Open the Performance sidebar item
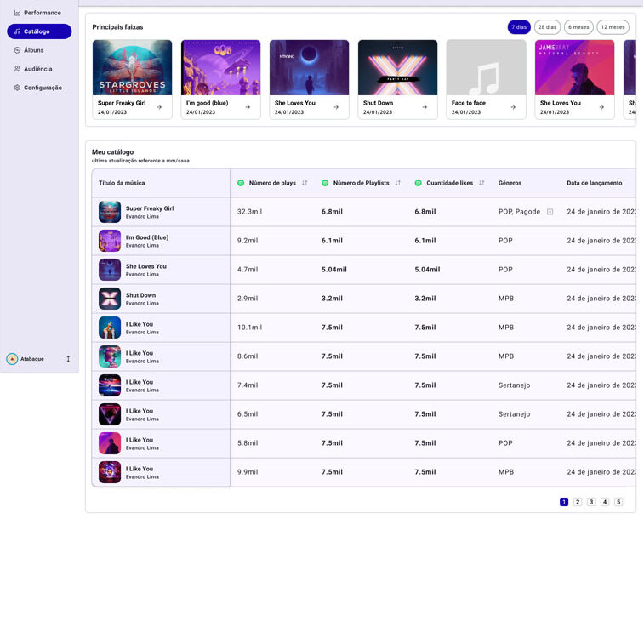The image size is (644, 644). [x=39, y=13]
